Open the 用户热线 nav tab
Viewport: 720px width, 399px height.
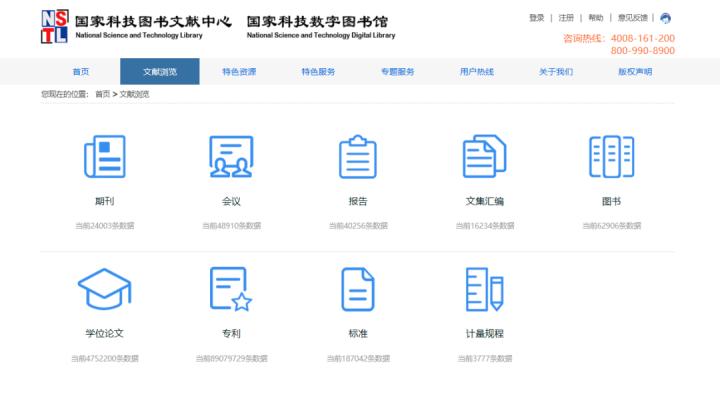click(477, 72)
